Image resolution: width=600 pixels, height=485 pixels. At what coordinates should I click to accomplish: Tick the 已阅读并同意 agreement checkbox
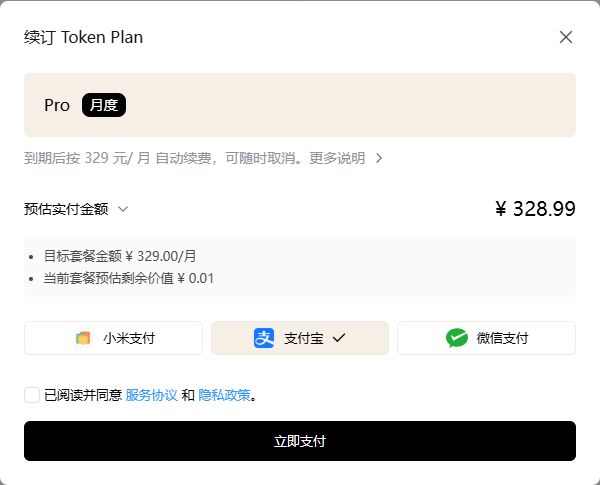tap(32, 395)
